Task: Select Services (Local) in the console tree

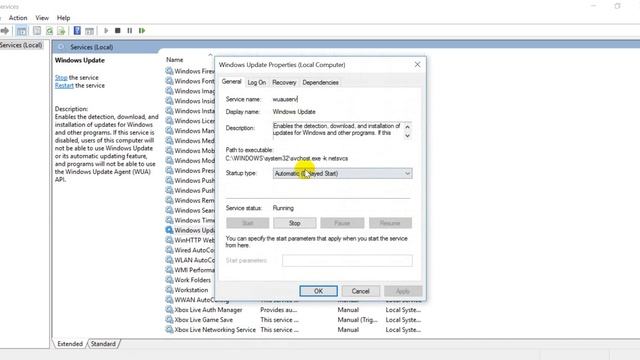Action: 21,45
